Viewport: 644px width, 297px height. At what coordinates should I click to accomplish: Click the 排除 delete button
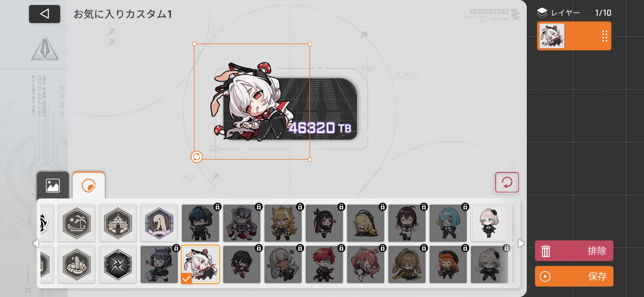click(x=574, y=251)
